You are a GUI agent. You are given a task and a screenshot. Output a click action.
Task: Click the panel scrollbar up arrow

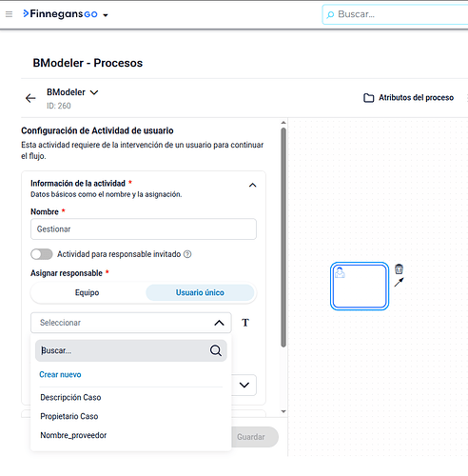click(283, 123)
